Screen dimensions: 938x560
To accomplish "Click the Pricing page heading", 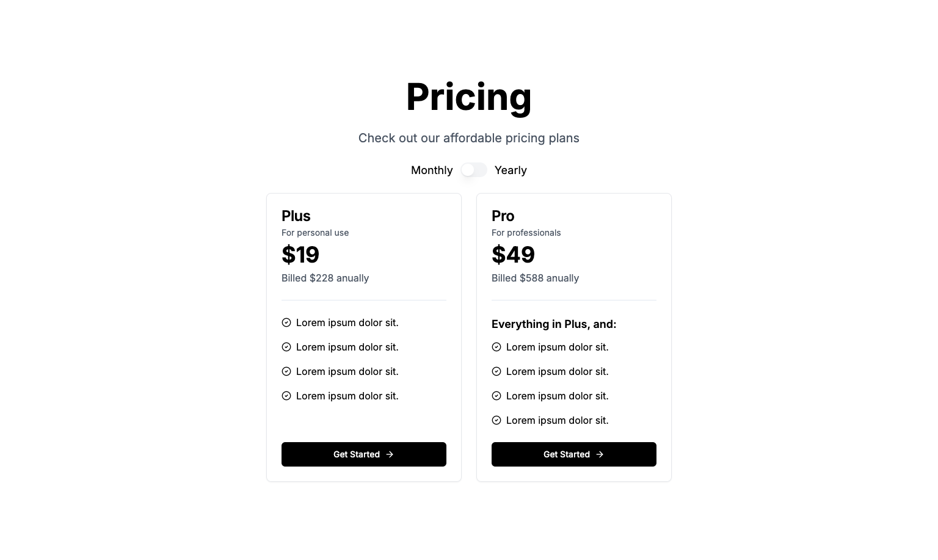I will pos(469,96).
